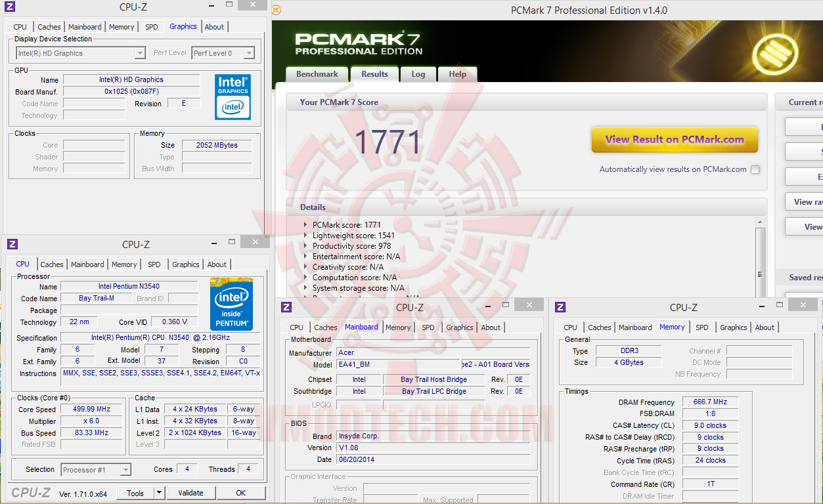823x504 pixels.
Task: Click the memory Type value DDR3
Action: click(629, 350)
